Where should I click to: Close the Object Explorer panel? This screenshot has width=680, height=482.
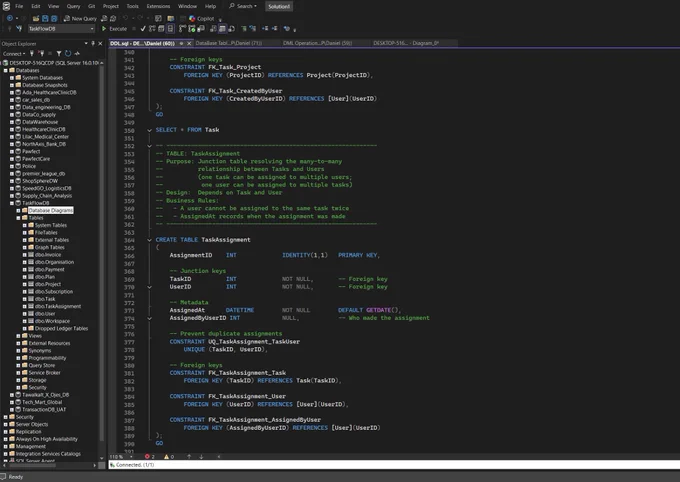click(100, 43)
